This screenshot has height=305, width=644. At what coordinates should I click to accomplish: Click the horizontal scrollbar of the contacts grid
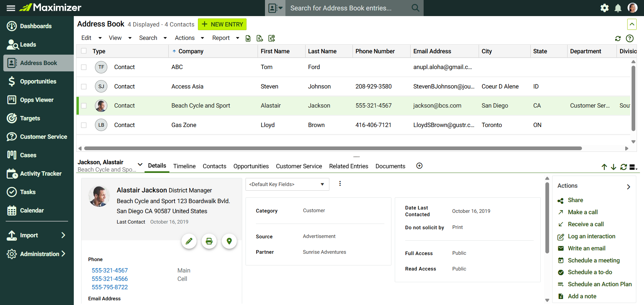coord(333,148)
